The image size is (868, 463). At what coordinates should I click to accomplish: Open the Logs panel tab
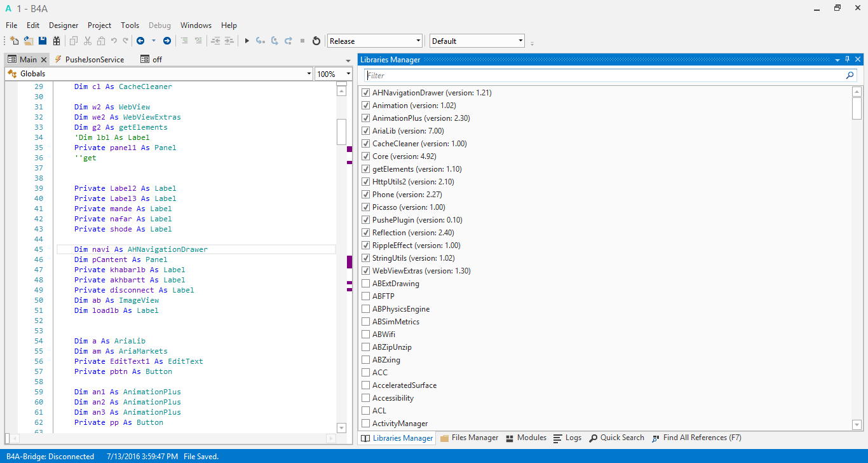point(567,438)
